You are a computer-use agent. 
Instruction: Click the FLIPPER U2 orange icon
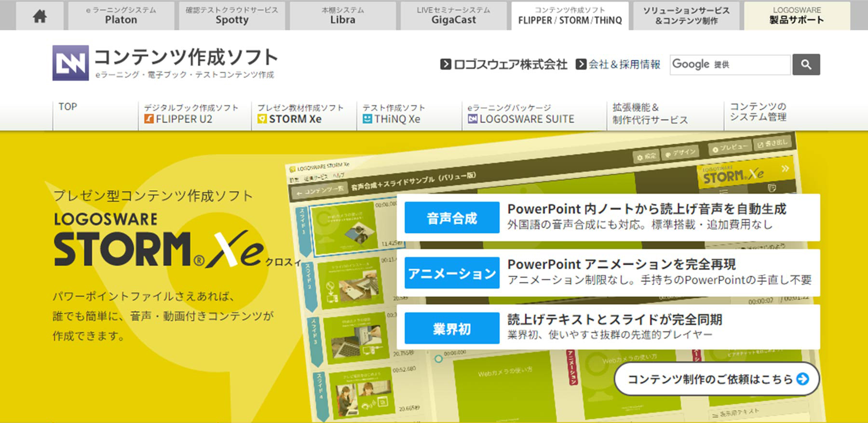149,119
